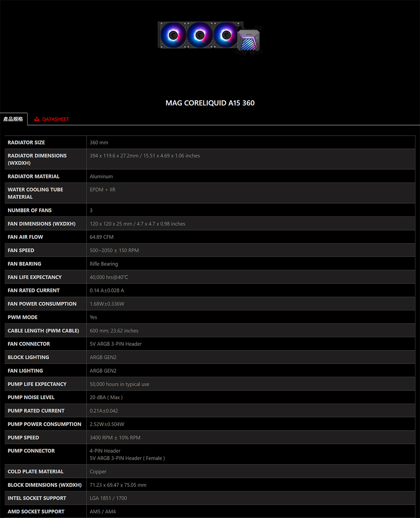
Task: Click the EPDM + IIR value
Action: 102,190
